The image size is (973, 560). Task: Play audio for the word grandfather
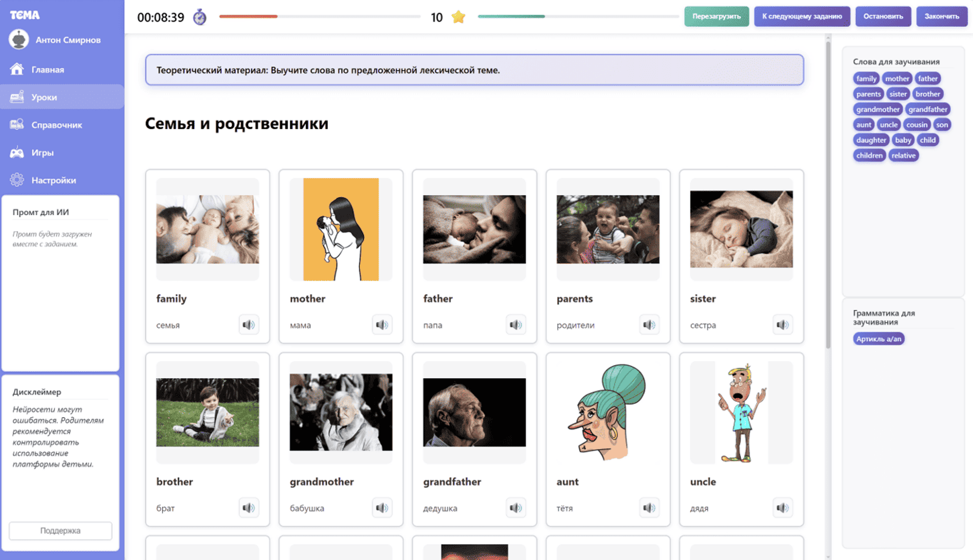(x=516, y=508)
